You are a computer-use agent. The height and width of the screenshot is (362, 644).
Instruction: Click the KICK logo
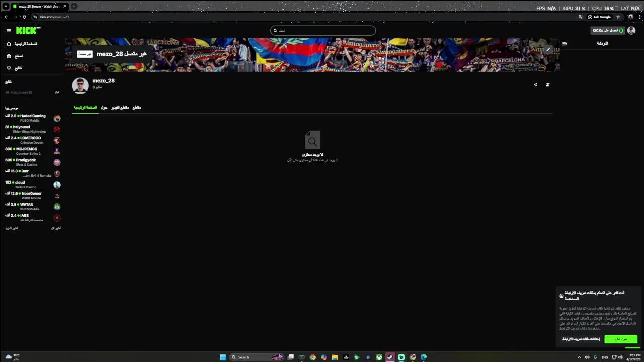point(28,30)
